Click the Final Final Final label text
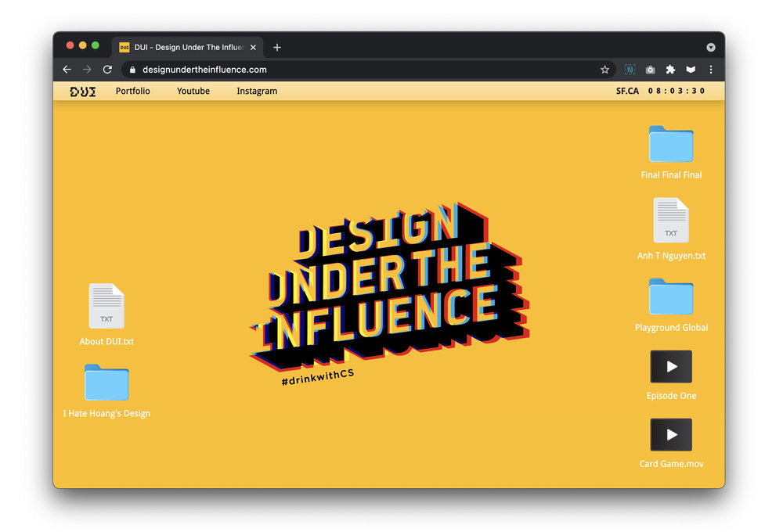 click(671, 175)
